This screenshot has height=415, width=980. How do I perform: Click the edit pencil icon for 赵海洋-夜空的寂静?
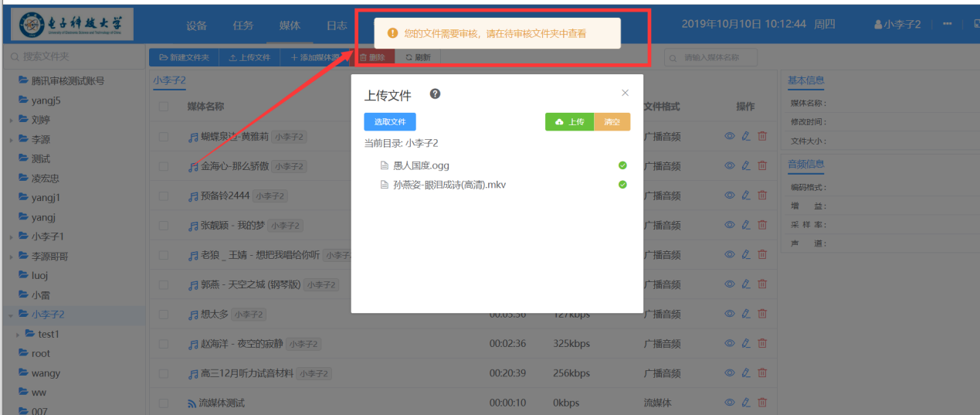pyautogui.click(x=746, y=343)
